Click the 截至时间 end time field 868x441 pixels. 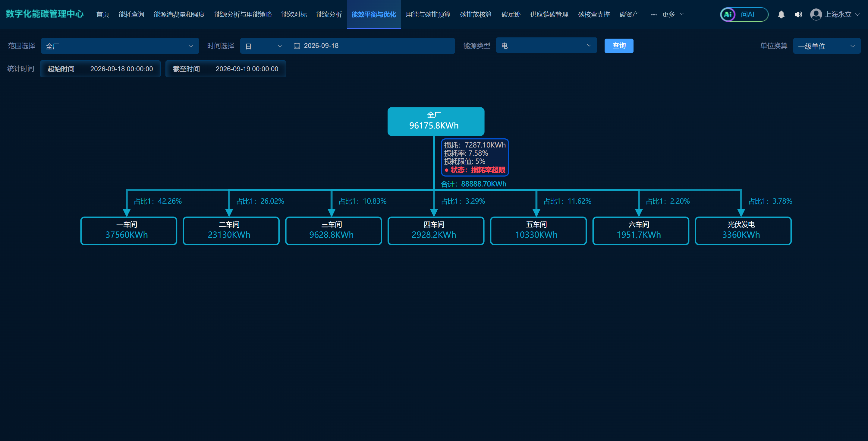click(226, 69)
